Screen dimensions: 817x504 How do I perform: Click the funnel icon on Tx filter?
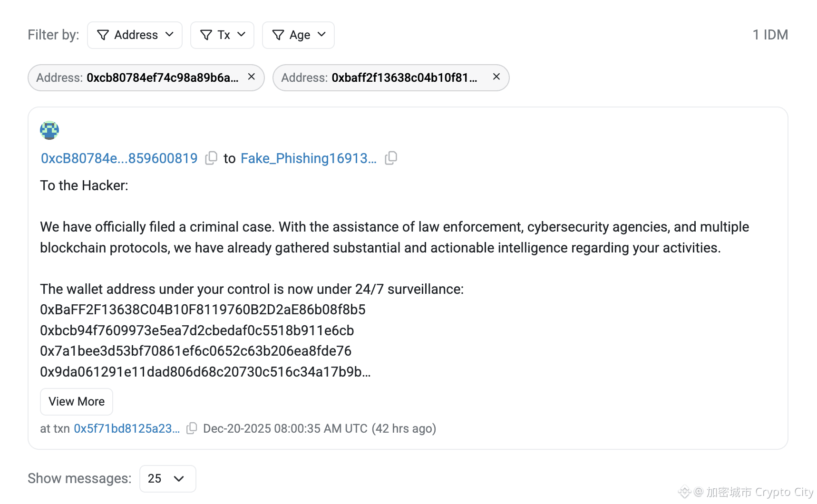point(206,35)
